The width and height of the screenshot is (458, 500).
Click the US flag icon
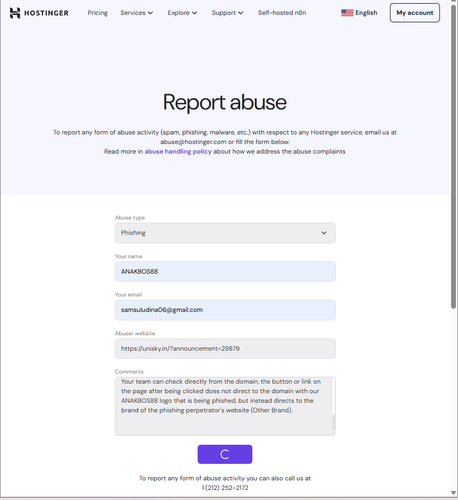point(347,13)
